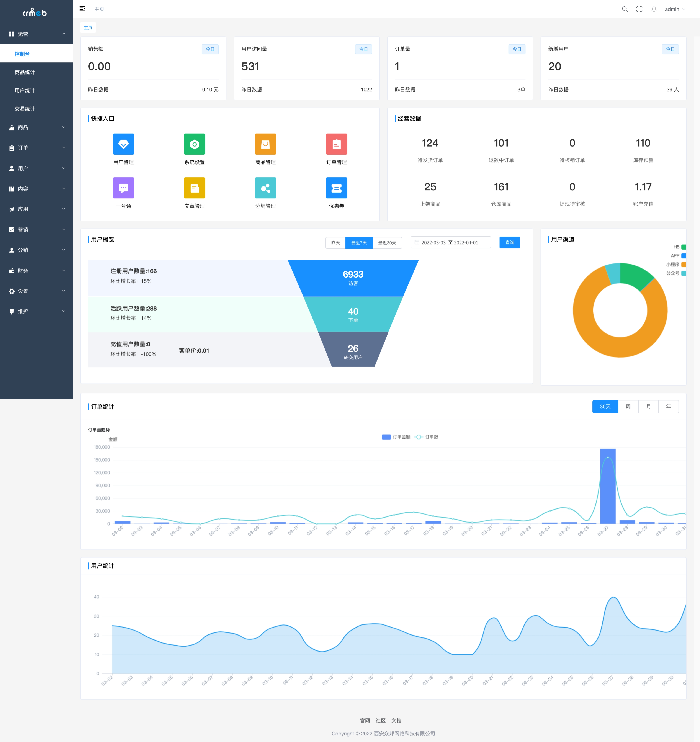Select the 最近30天 range option
Screen dimensions: 700x742
pos(387,243)
